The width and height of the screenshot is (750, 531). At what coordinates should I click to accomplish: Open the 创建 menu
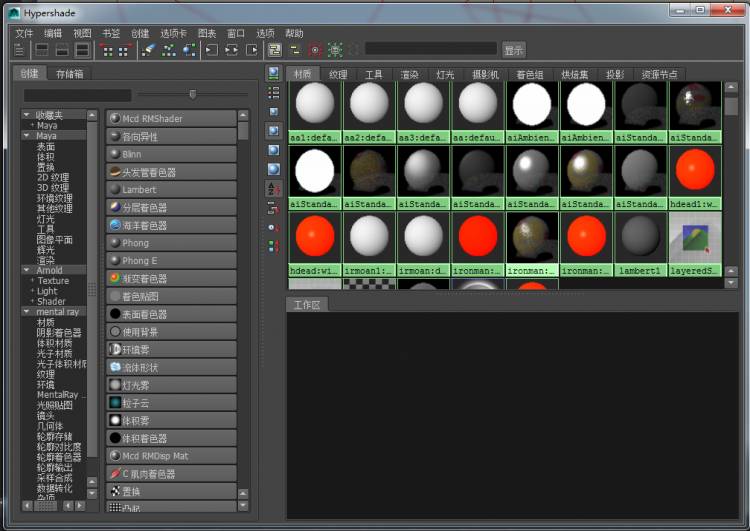pos(140,33)
